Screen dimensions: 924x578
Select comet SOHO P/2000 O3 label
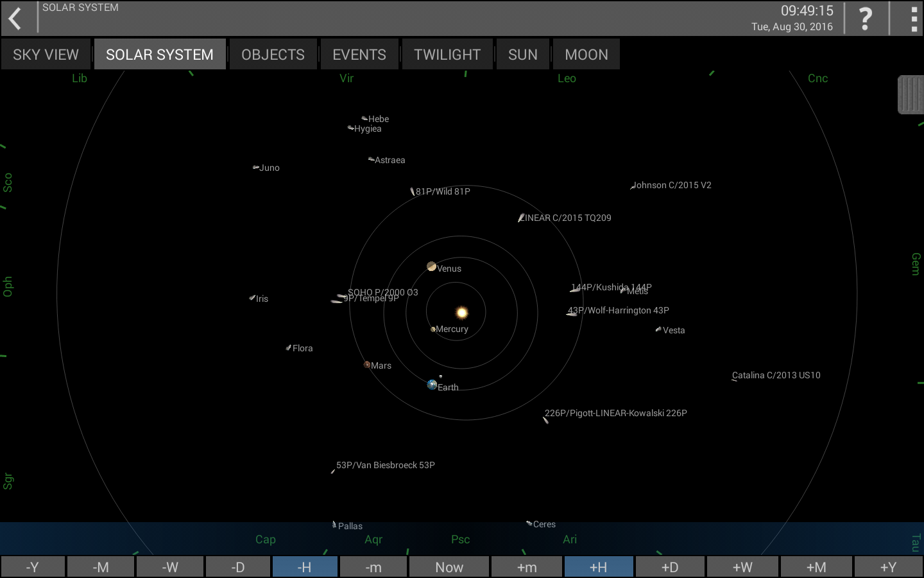pos(383,292)
